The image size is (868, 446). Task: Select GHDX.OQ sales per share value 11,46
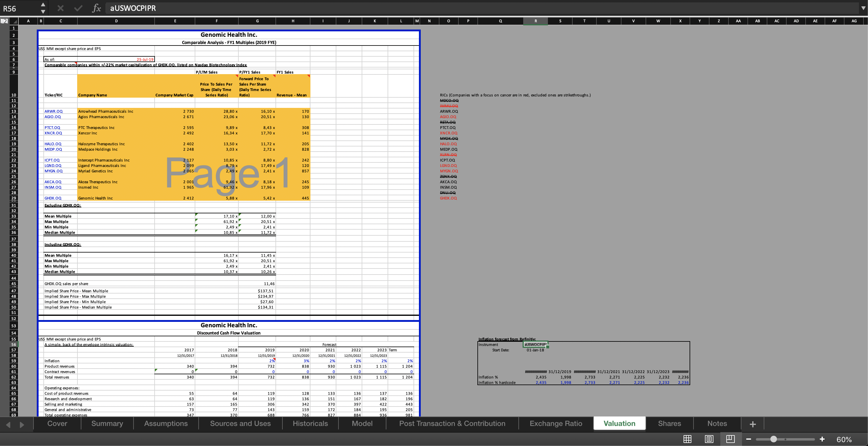257,284
